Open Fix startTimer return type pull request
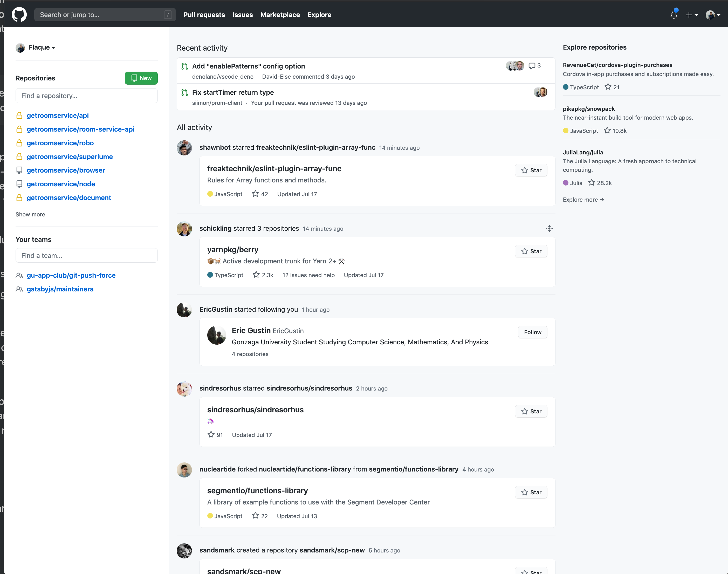This screenshot has width=728, height=574. (233, 92)
